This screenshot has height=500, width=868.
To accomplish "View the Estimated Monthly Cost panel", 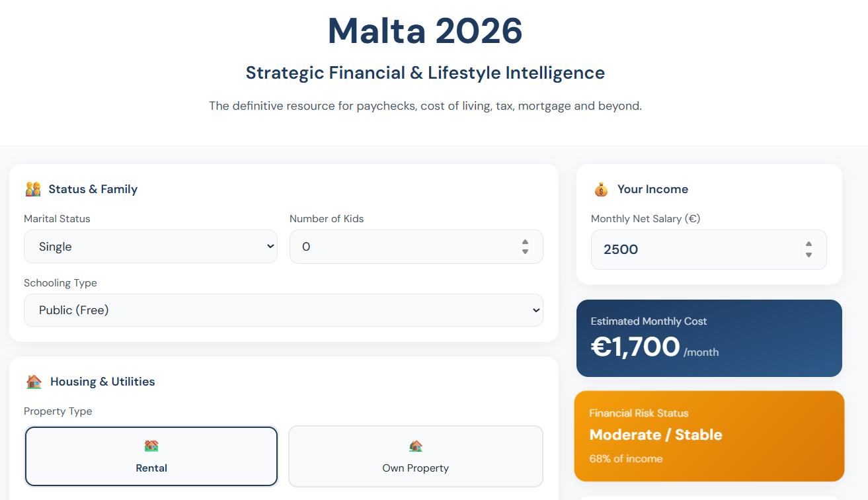I will 709,338.
